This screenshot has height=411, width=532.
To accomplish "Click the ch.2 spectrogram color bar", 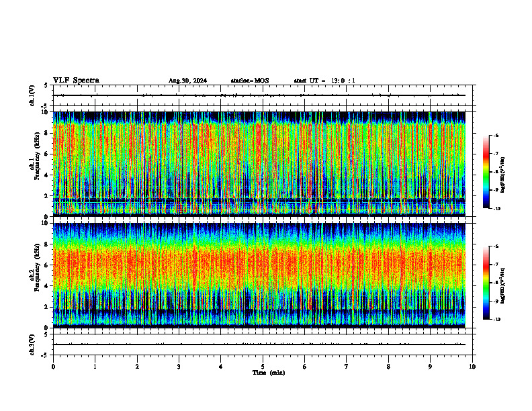I will pyautogui.click(x=486, y=283).
